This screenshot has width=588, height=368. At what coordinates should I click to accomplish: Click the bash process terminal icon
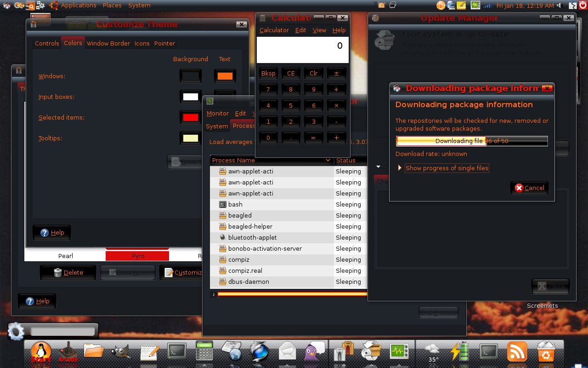[222, 204]
